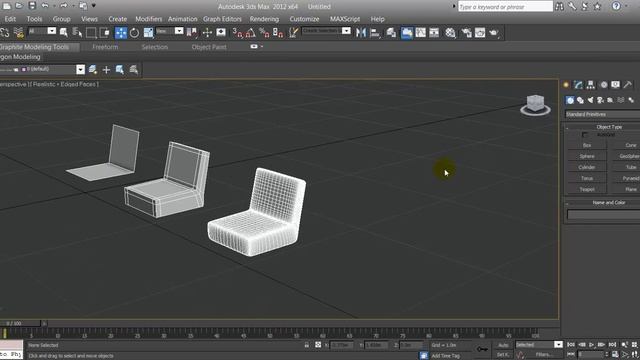Image resolution: width=640 pixels, height=360 pixels.
Task: Activate the Select and Uniform Scale tool
Action: (148, 33)
